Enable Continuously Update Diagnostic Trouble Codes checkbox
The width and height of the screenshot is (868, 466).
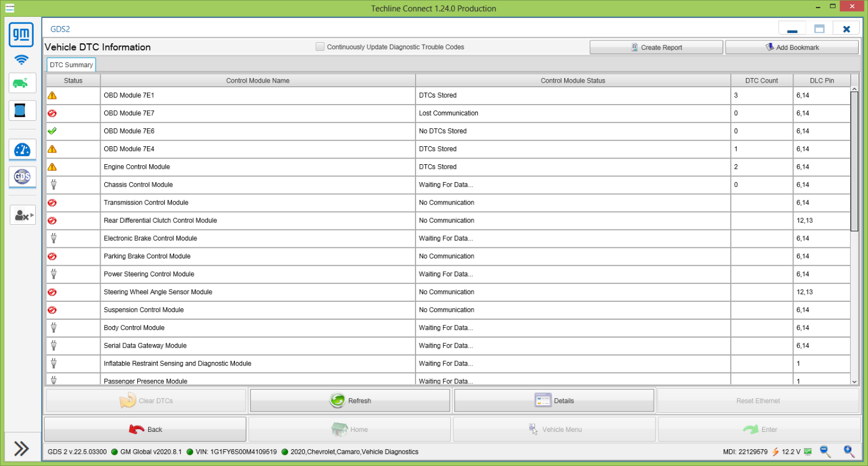pyautogui.click(x=320, y=47)
